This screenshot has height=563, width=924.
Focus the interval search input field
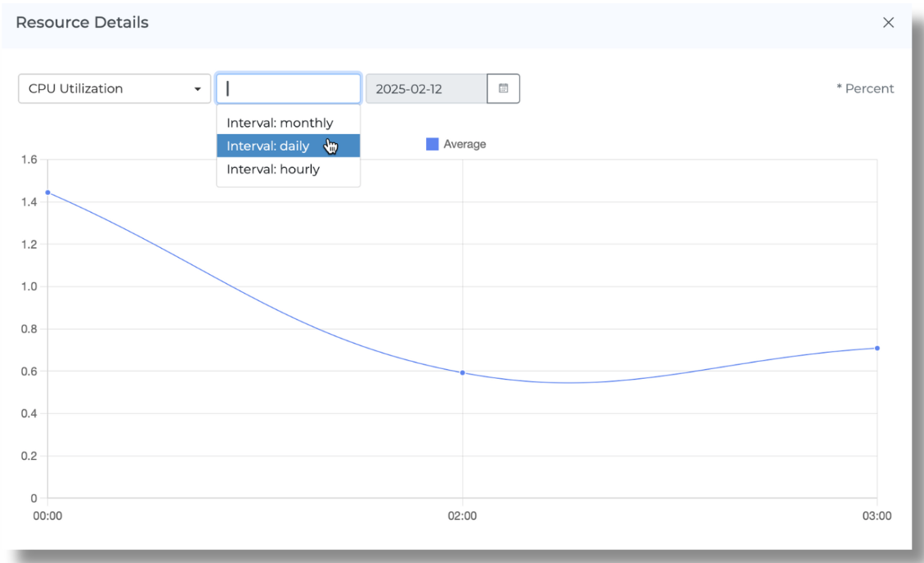tap(288, 88)
